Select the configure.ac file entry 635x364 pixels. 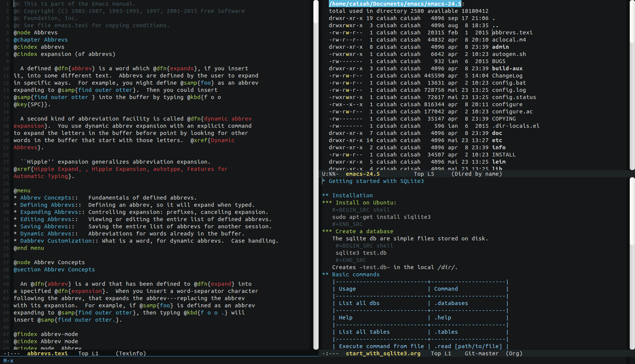click(512, 112)
